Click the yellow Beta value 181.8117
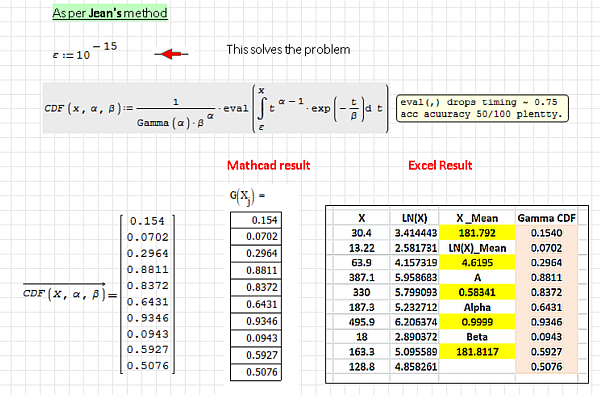This screenshot has height=395, width=600. 477,352
